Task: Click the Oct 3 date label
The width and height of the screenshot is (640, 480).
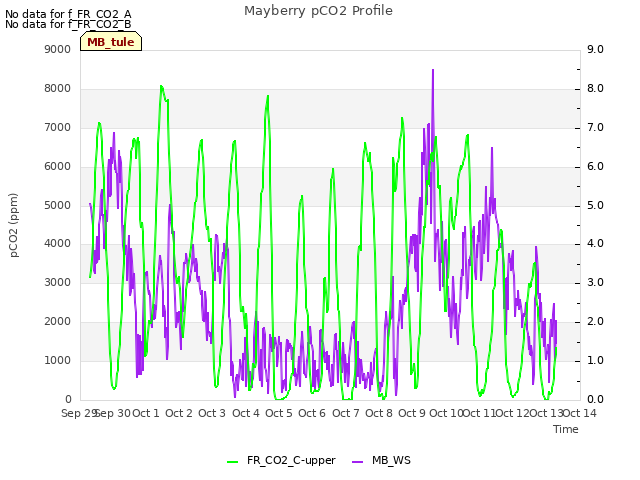Action: click(212, 413)
